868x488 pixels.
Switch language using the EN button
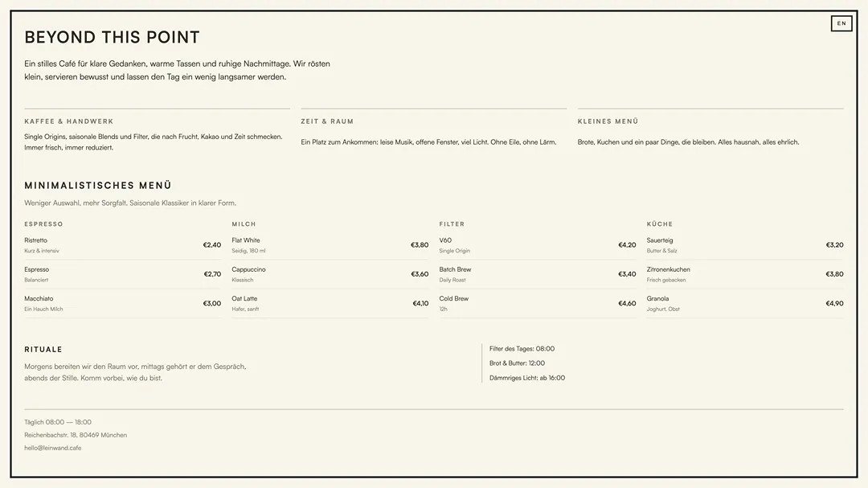click(x=841, y=23)
